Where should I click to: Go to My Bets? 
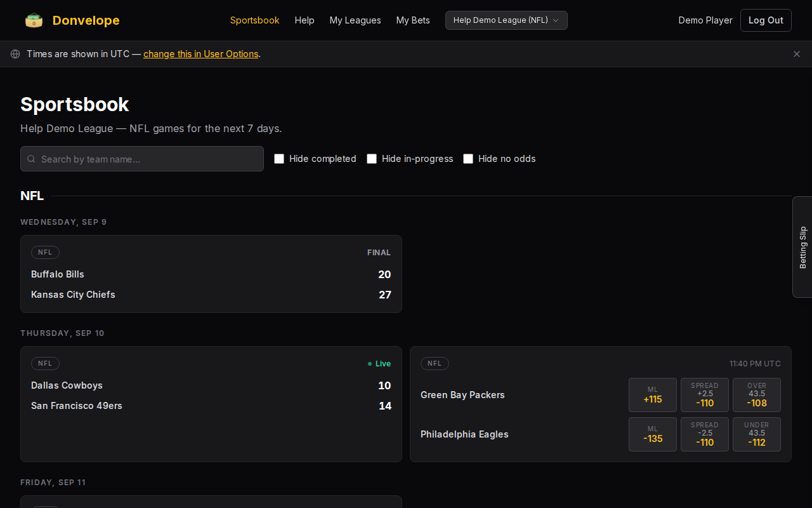(413, 20)
